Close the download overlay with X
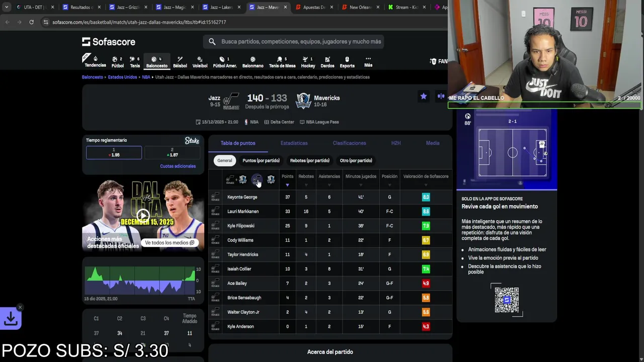The height and width of the screenshot is (362, 644). pyautogui.click(x=20, y=307)
